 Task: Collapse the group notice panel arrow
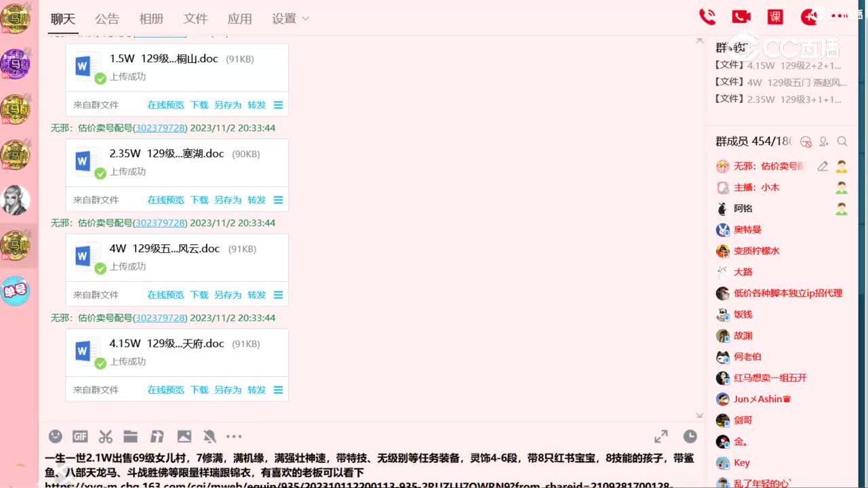coord(700,40)
